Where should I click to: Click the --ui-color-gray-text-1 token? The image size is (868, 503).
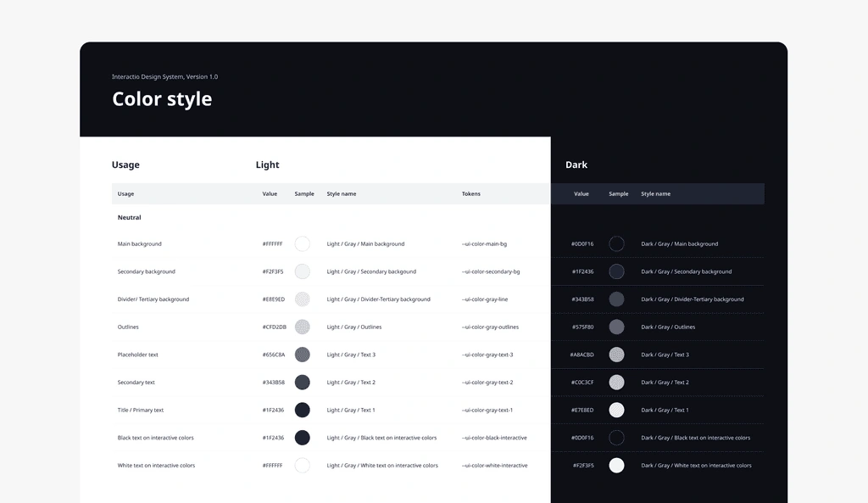click(487, 410)
